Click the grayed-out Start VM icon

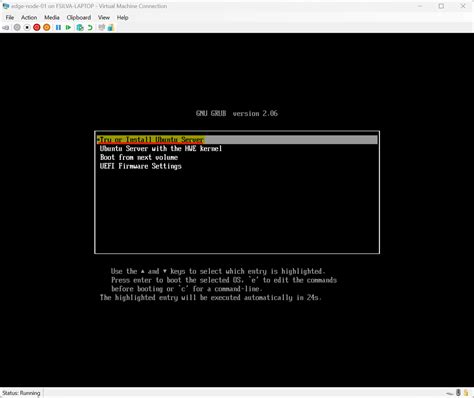click(x=17, y=28)
